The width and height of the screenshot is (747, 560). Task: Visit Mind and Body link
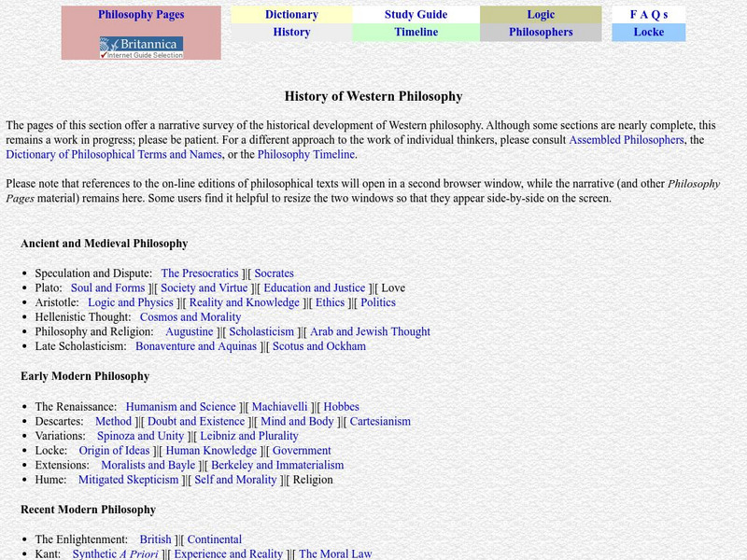297,422
